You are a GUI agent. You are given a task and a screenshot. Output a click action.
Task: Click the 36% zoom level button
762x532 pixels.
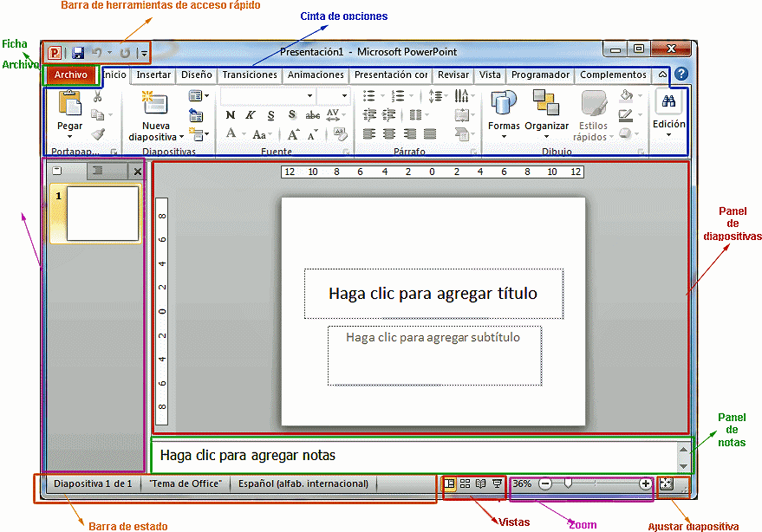pyautogui.click(x=522, y=483)
